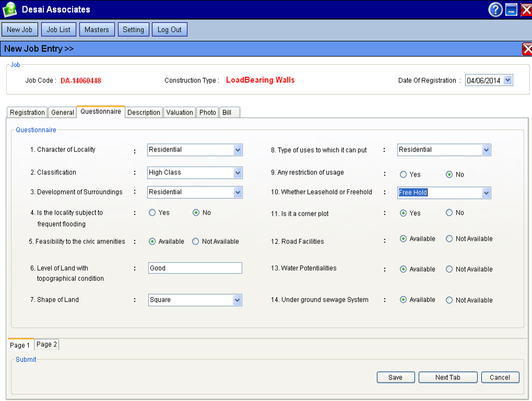Image resolution: width=532 pixels, height=401 pixels.
Task: Click the Level of Land text field
Action: tap(195, 268)
